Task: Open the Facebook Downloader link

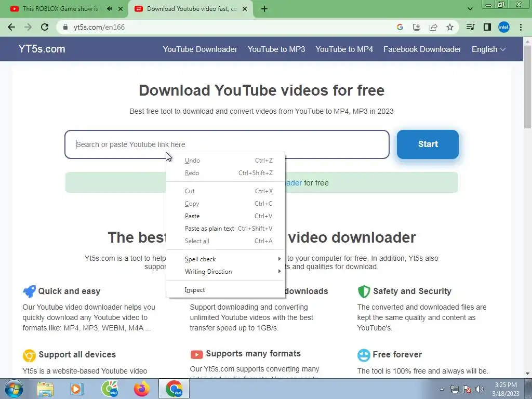Action: (x=422, y=49)
